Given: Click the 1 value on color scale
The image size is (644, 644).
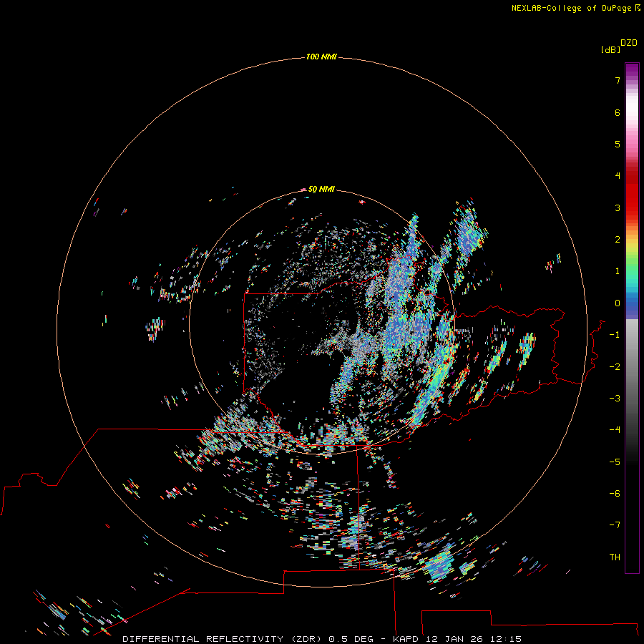Looking at the screenshot, I should pyautogui.click(x=618, y=271).
